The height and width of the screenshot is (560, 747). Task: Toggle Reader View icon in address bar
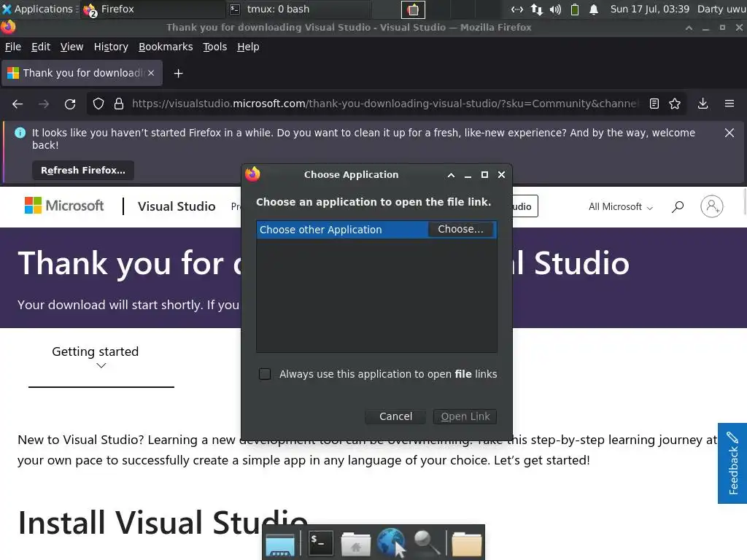click(x=654, y=104)
